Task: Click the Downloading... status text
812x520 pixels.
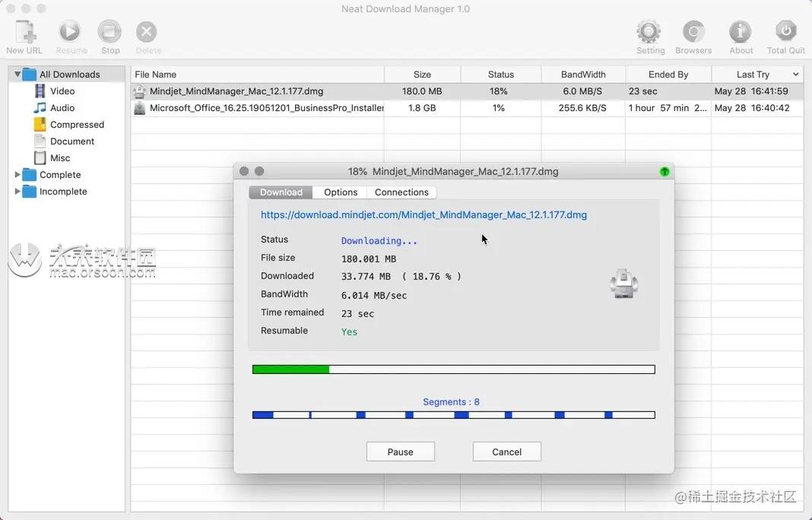Action: click(x=379, y=241)
